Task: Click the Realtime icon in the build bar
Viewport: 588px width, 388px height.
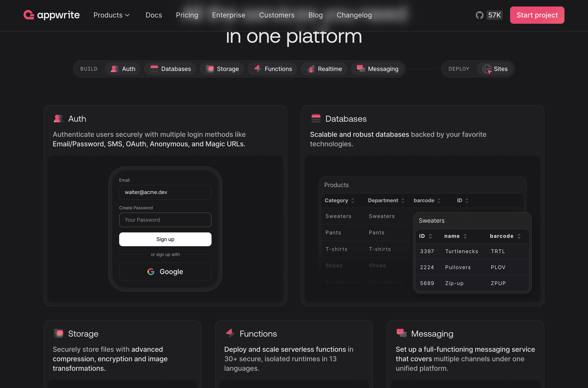Action: pyautogui.click(x=311, y=69)
